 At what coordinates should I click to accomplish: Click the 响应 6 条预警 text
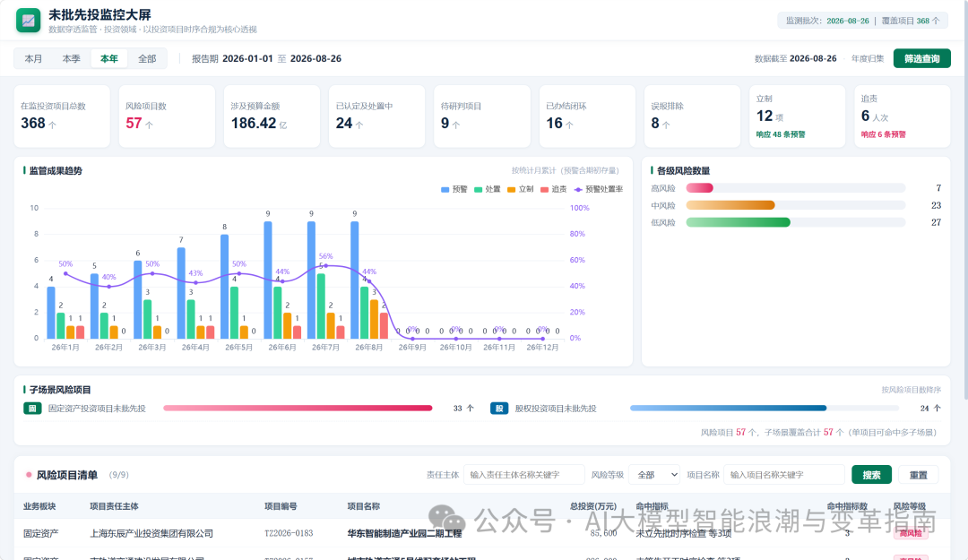click(x=884, y=134)
